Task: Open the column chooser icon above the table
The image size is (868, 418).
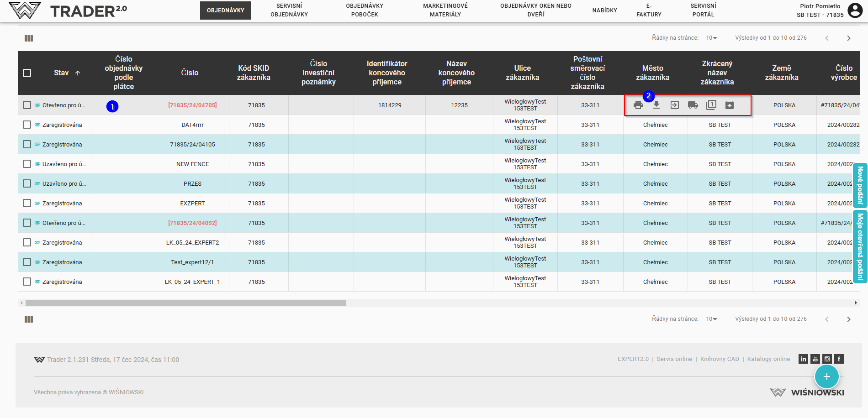Action: point(29,38)
